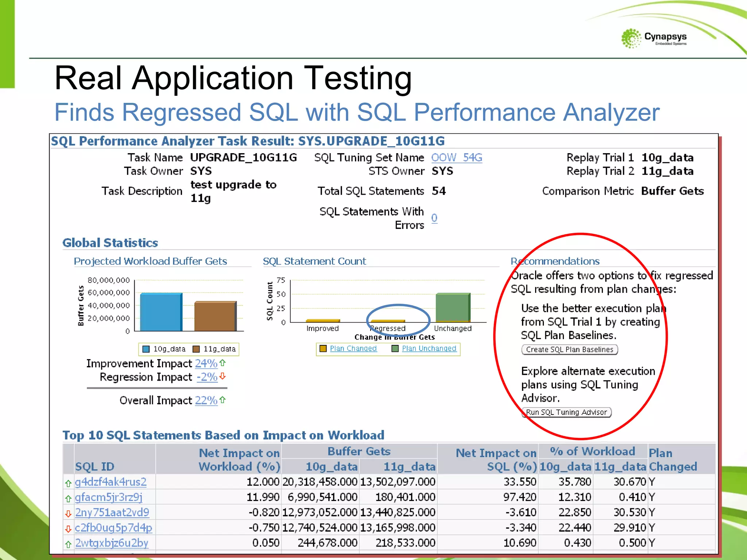Open SQL ID g4dzf4ak4rus2
Screen dimensions: 747x560
[111, 482]
